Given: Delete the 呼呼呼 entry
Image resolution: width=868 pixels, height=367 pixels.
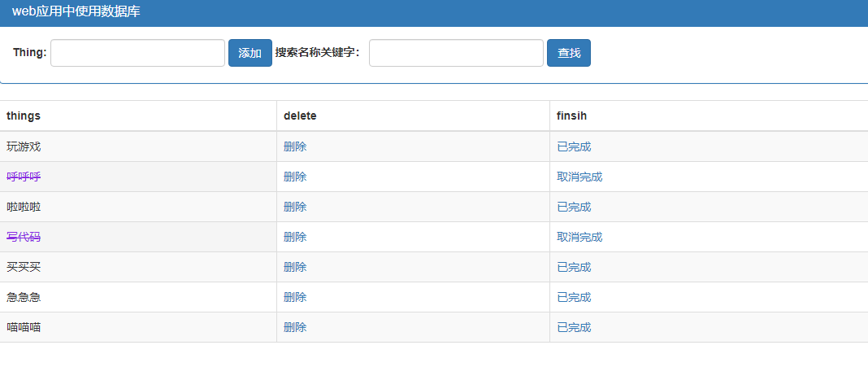Looking at the screenshot, I should pos(295,177).
